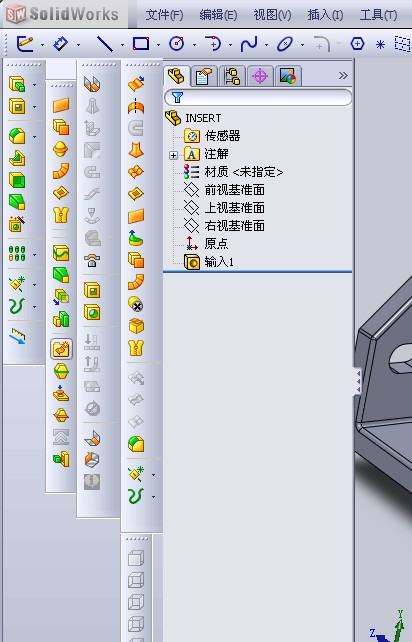The image size is (412, 642).
Task: Click the Linear Pattern icon
Action: (17, 254)
